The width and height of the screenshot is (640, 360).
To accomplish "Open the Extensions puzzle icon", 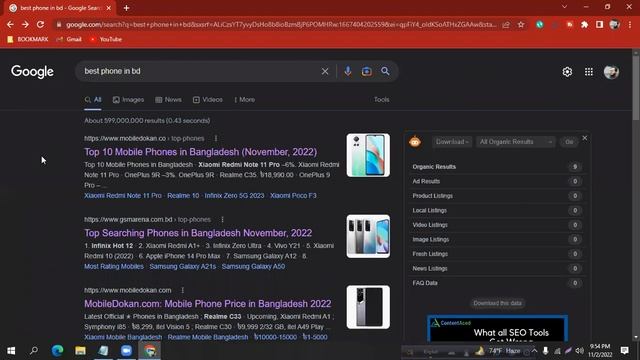I will pyautogui.click(x=584, y=24).
